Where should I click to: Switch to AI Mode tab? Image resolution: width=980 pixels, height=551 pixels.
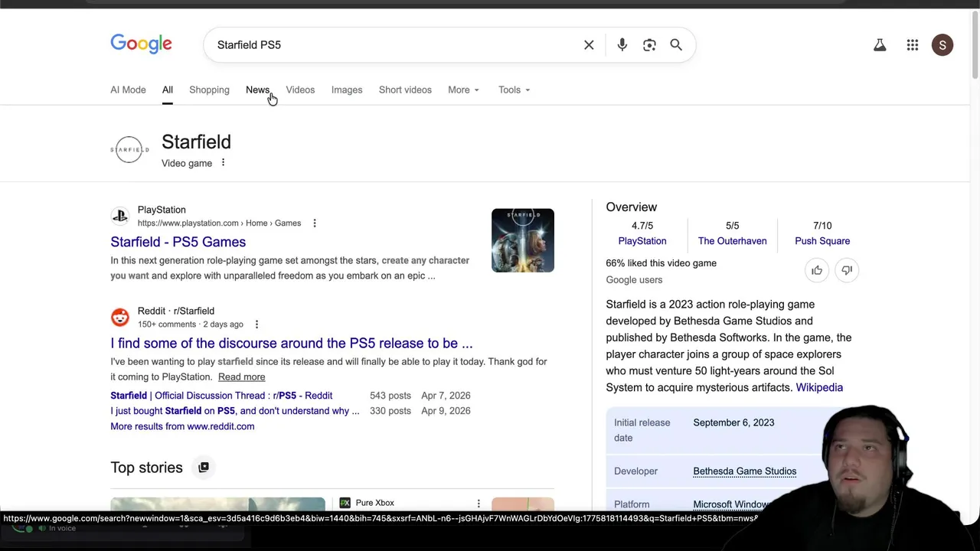coord(128,90)
